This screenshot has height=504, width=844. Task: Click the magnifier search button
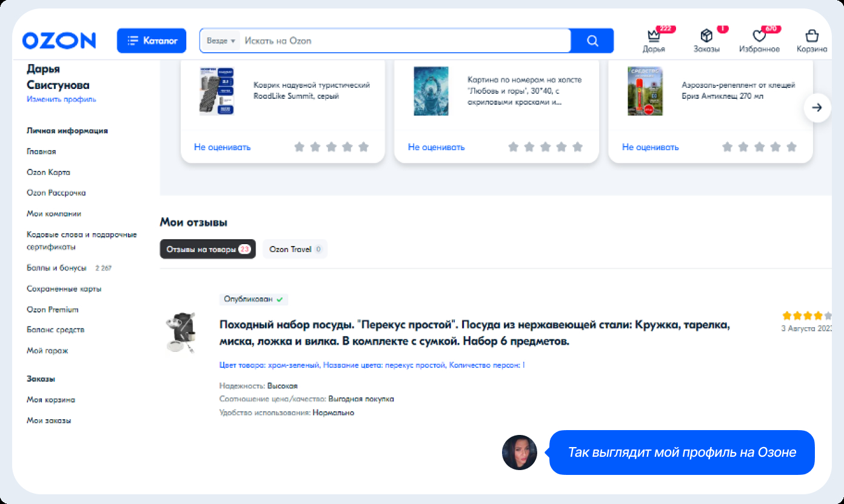click(x=592, y=41)
